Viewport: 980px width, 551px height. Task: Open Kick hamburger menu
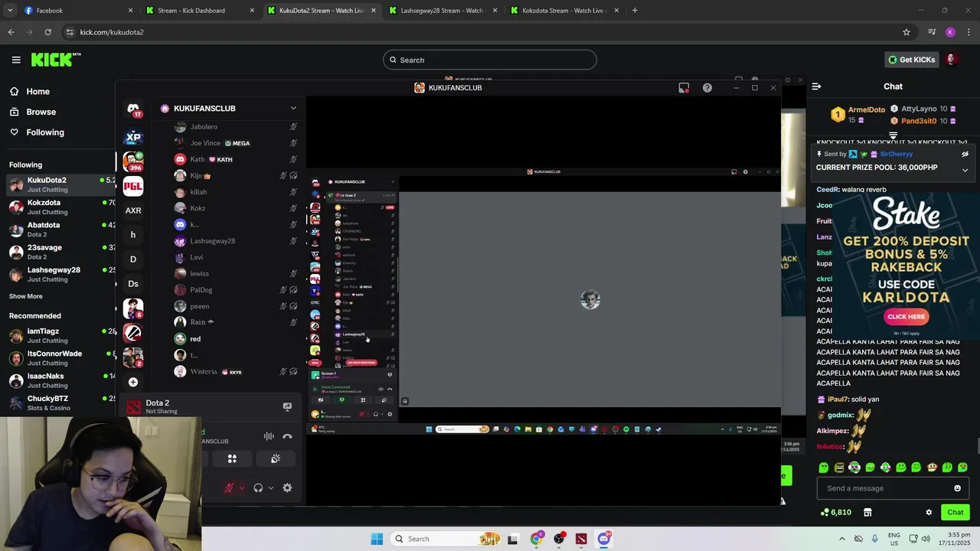point(16,60)
